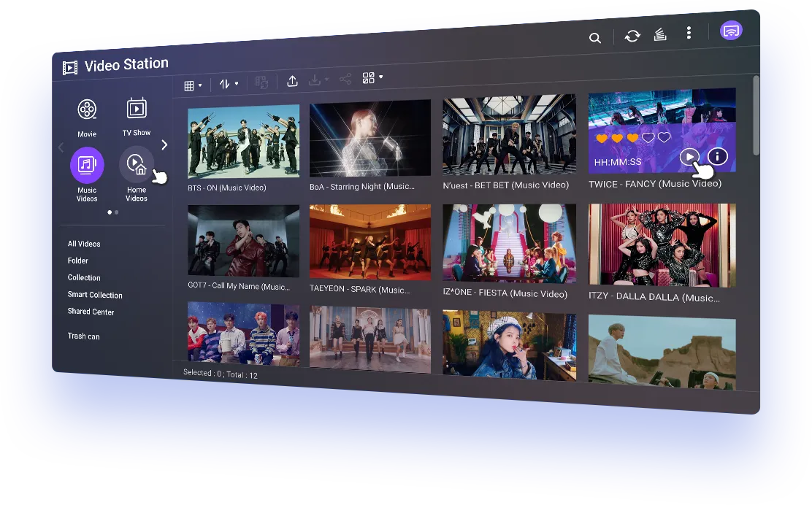Open the grid view mode dropdown
The width and height of the screenshot is (812, 505).
pyautogui.click(x=193, y=85)
